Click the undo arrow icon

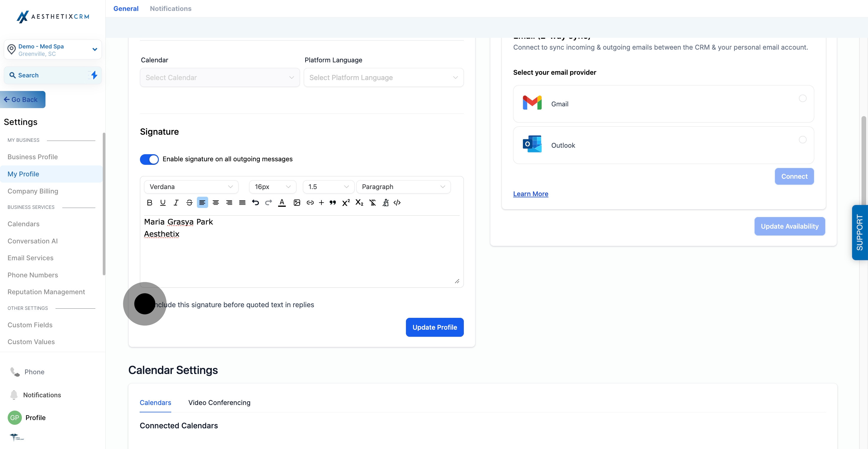(255, 203)
